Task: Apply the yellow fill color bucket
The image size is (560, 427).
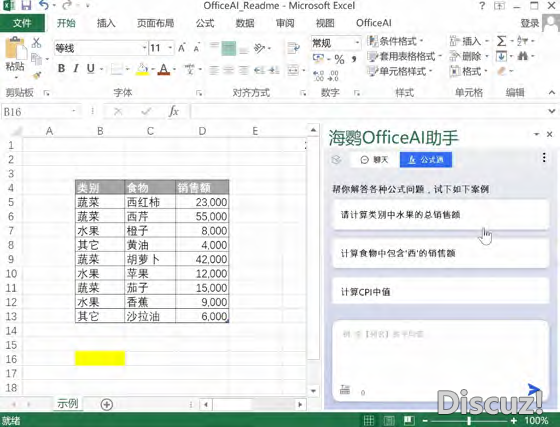Action: (142, 69)
